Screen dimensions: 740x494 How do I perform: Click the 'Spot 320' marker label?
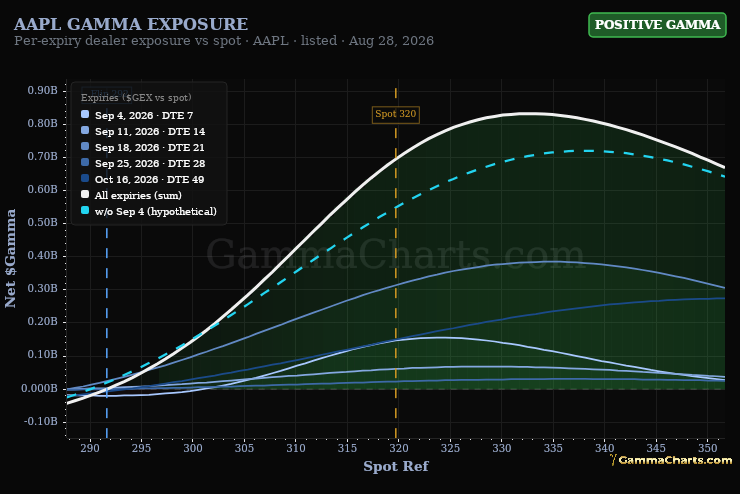[x=395, y=114]
